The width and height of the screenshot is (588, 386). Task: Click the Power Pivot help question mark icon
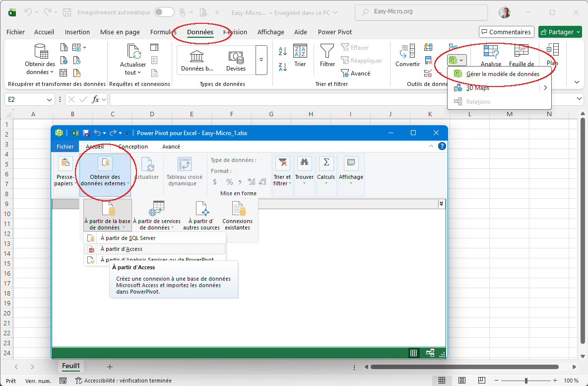pyautogui.click(x=442, y=146)
